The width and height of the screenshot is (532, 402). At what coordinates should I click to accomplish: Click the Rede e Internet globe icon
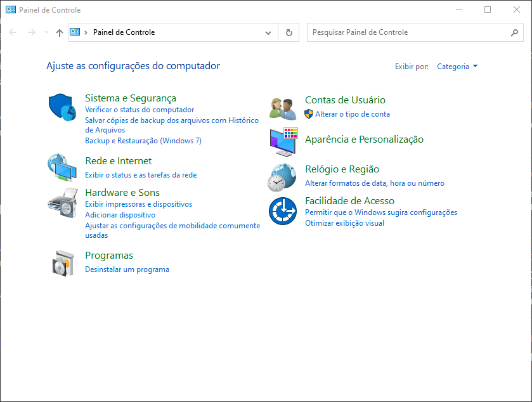coord(62,167)
